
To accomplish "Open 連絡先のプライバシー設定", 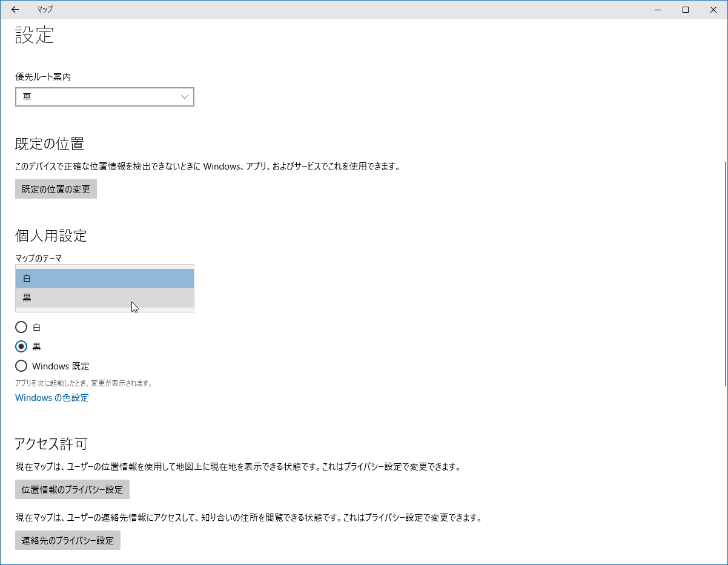I will pos(67,540).
